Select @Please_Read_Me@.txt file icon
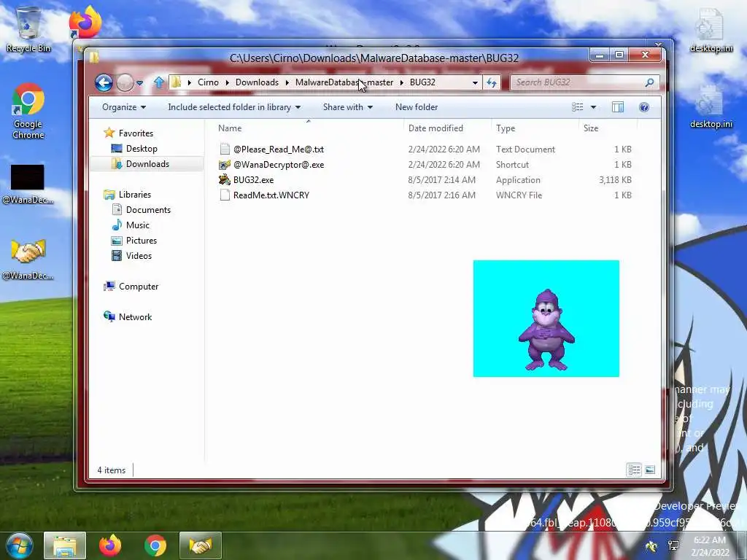This screenshot has height=560, width=747. 225,149
